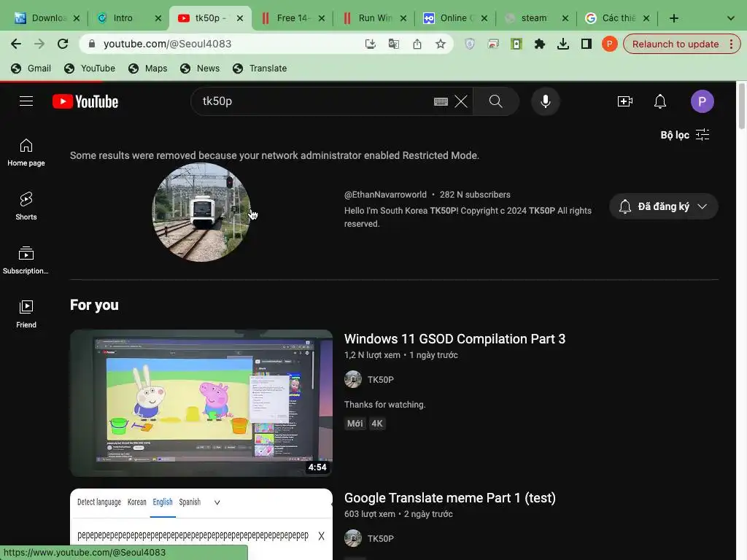Screen dimensions: 747x560
Task: Open the browser downloads icon
Action: [562, 44]
